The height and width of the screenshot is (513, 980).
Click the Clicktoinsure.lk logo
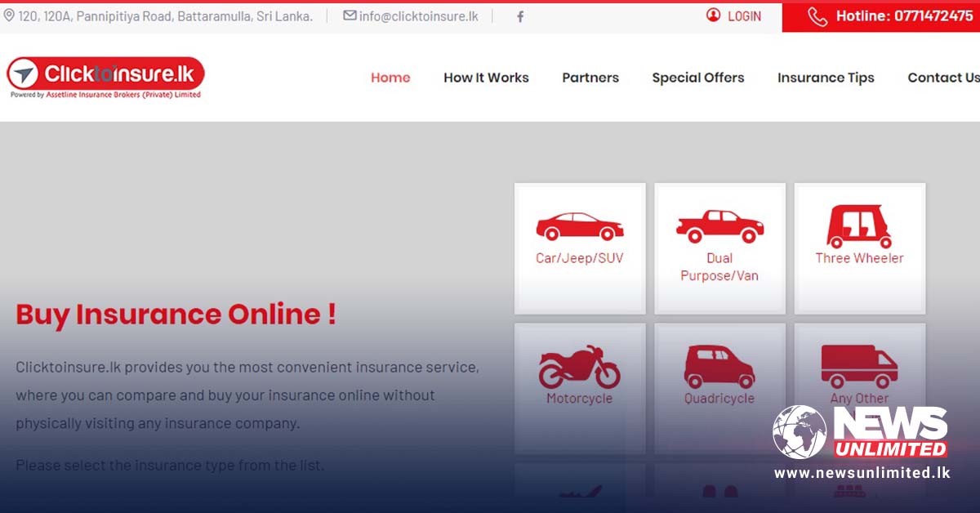click(105, 77)
